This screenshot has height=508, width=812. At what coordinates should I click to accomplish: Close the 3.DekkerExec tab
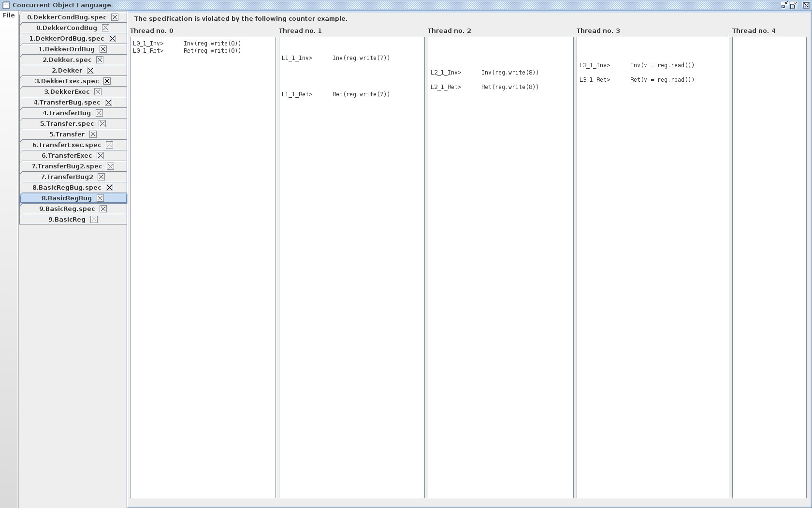click(x=98, y=91)
